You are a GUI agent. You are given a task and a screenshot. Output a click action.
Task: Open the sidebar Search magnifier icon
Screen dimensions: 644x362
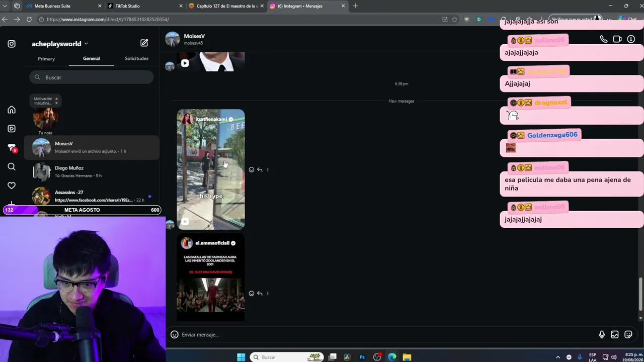coord(12,166)
